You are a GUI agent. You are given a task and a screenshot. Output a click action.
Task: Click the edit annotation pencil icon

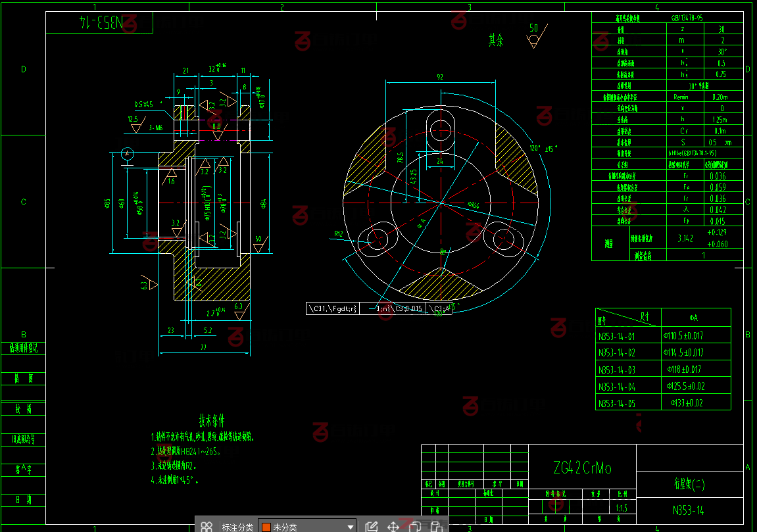pos(371,526)
